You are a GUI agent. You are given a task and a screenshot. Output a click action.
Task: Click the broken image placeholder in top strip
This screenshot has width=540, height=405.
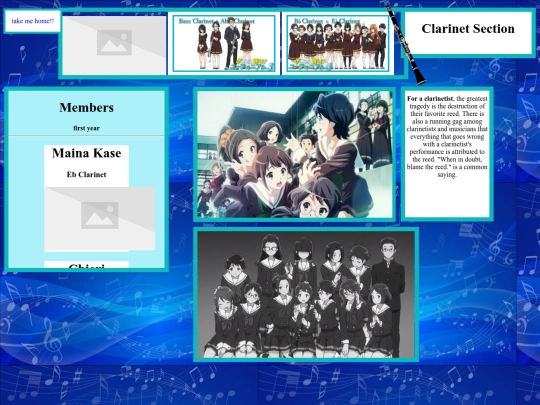pos(114,45)
